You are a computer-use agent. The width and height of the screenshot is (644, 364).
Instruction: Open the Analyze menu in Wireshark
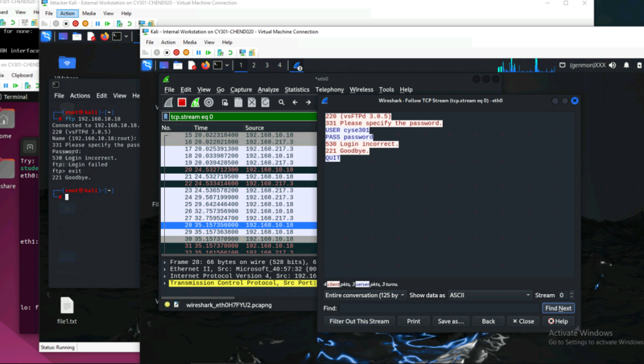point(268,89)
